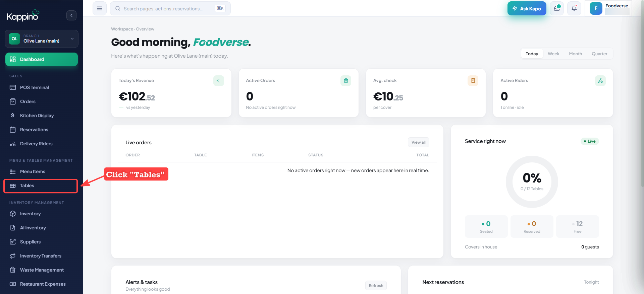Switch to the Month period tab
The width and height of the screenshot is (644, 294).
tap(576, 54)
